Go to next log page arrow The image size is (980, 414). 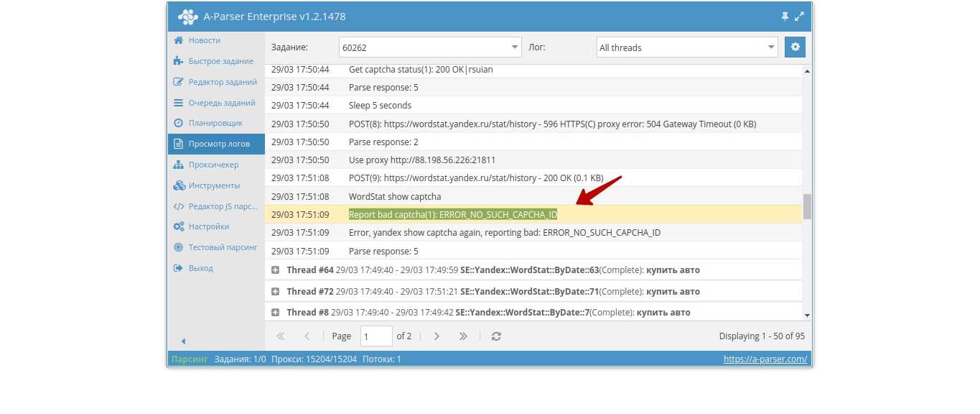point(437,336)
